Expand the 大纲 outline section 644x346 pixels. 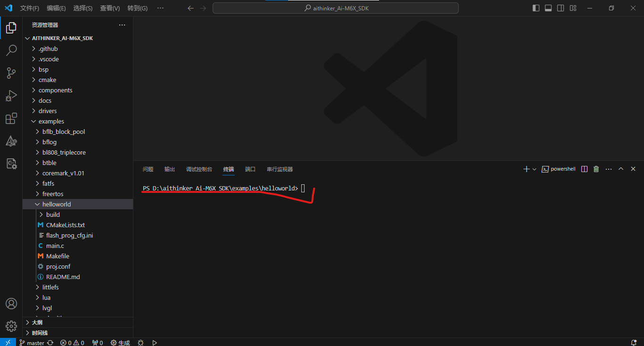click(x=78, y=322)
